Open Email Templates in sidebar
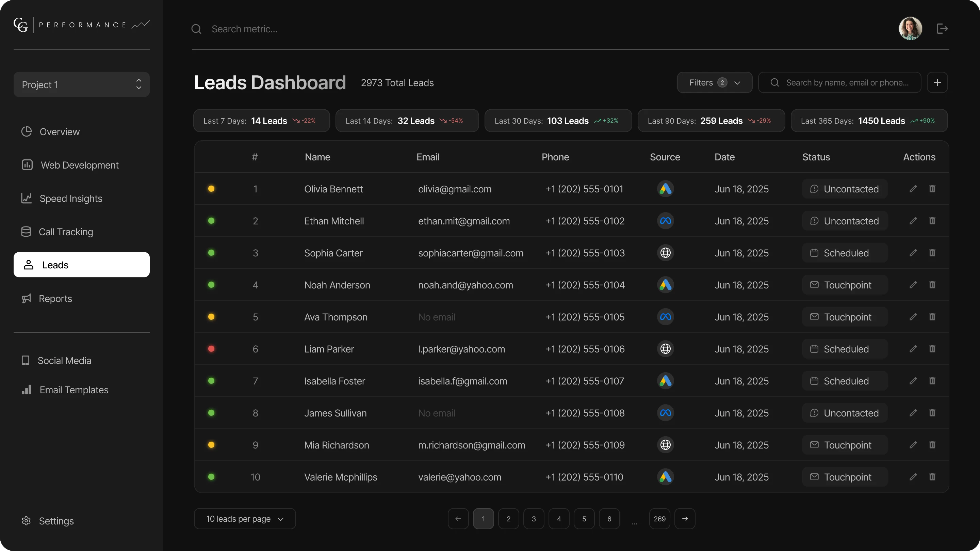The height and width of the screenshot is (551, 980). tap(65, 390)
